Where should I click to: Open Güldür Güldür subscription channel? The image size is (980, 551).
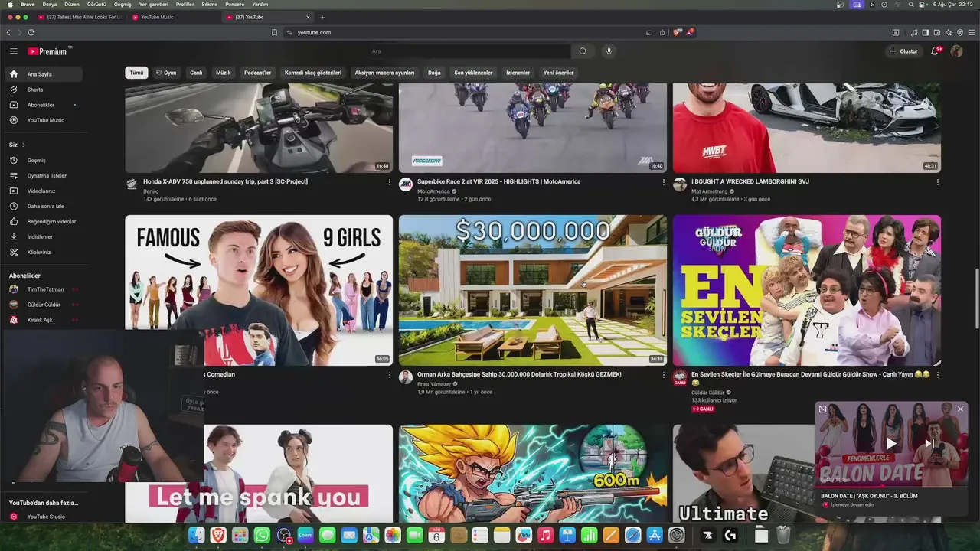click(44, 305)
